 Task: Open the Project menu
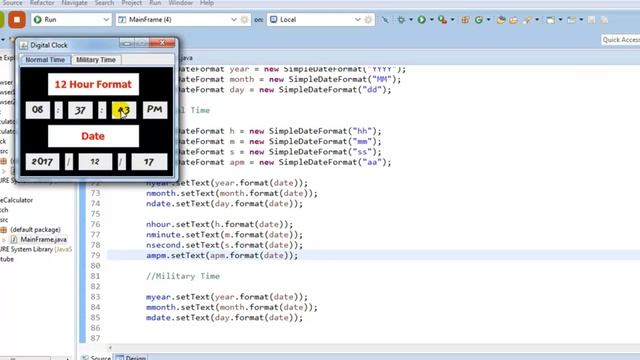point(132,3)
